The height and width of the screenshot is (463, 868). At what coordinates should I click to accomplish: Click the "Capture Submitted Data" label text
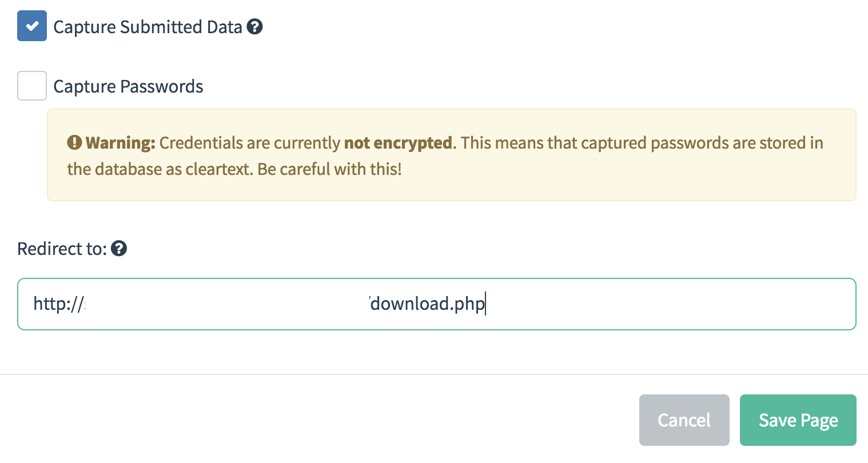tap(148, 27)
